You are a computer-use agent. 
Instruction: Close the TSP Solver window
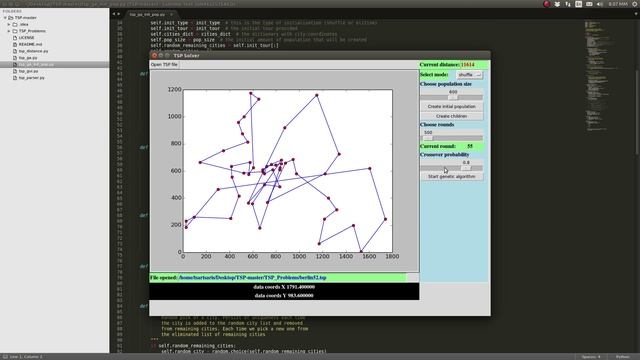154,55
